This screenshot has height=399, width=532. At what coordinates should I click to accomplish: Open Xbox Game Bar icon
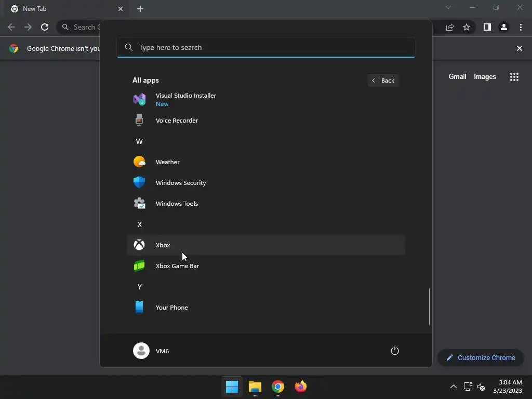point(139,265)
